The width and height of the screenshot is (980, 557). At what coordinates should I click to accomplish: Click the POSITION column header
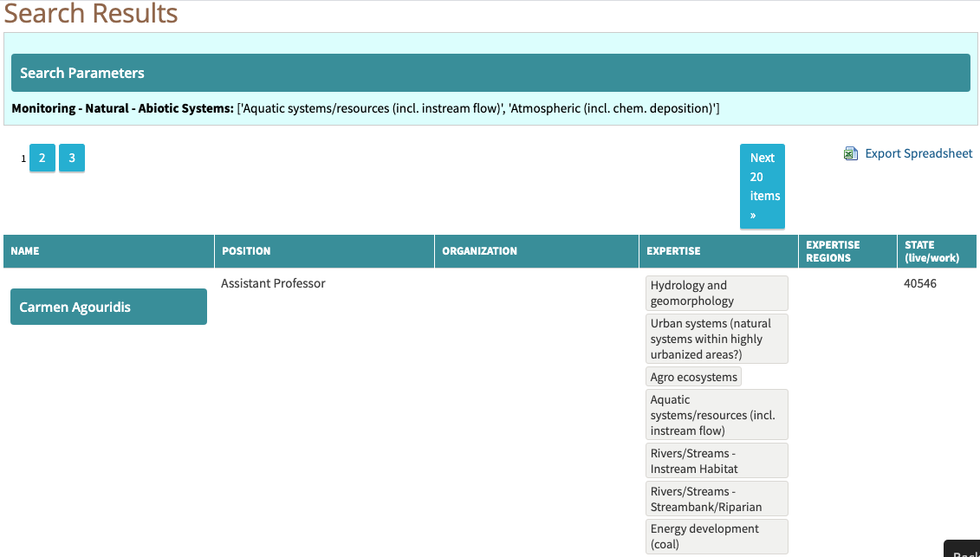click(x=246, y=251)
